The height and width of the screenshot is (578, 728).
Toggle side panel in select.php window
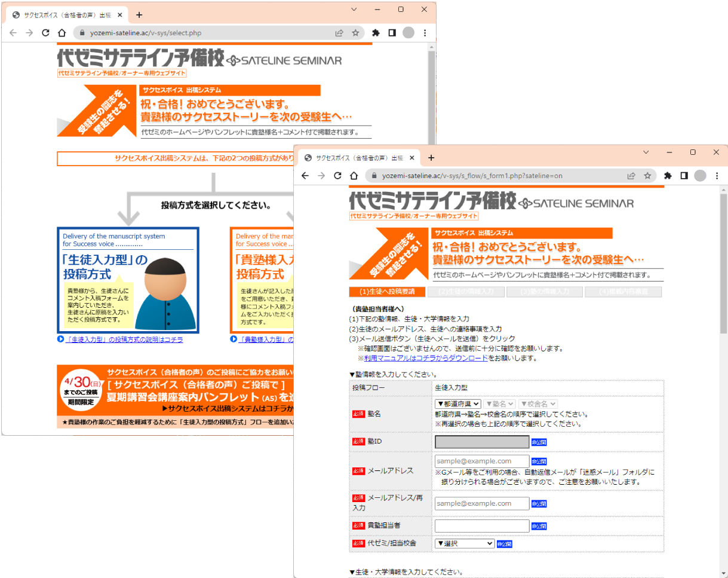coord(392,33)
